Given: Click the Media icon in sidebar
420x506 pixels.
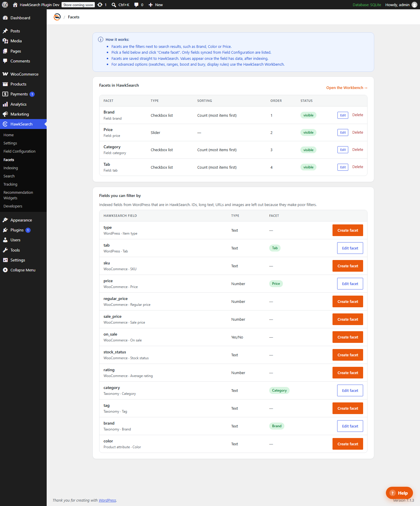Looking at the screenshot, I should coord(5,41).
